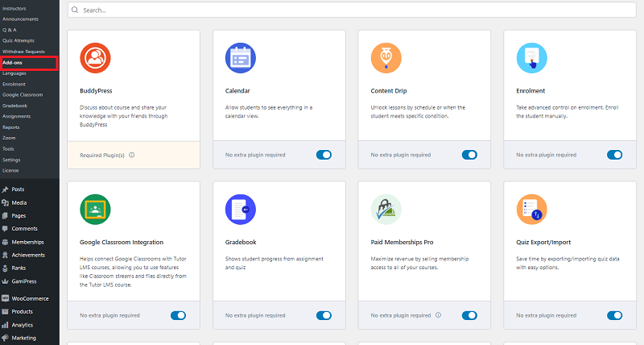This screenshot has height=345, width=644.
Task: Click the BuddyPress add-on icon
Action: (x=95, y=58)
